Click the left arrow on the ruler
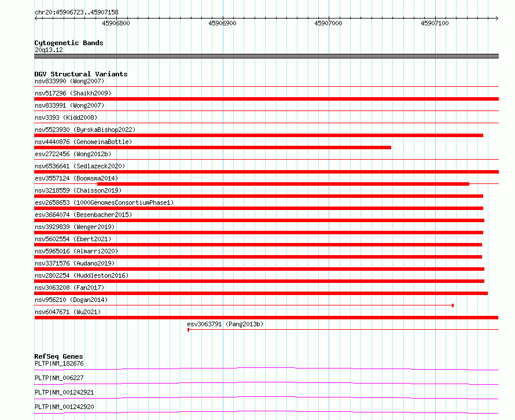The image size is (515, 420). (36, 18)
